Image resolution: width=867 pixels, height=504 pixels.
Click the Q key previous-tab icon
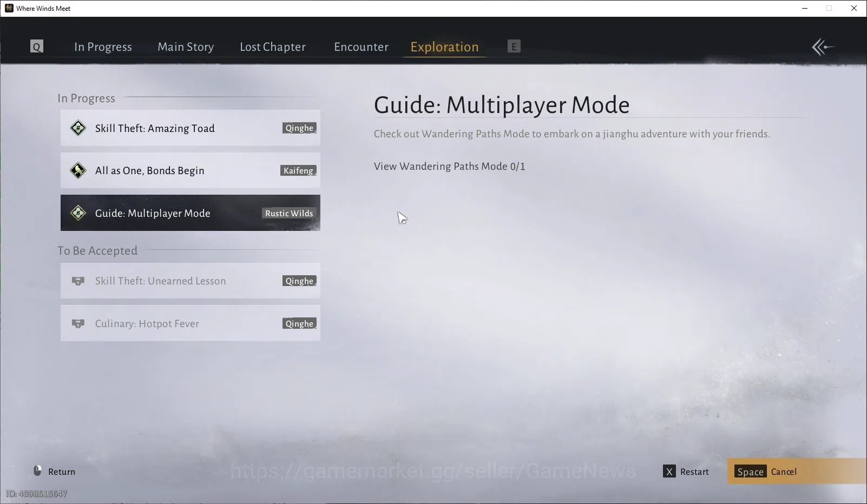point(37,47)
